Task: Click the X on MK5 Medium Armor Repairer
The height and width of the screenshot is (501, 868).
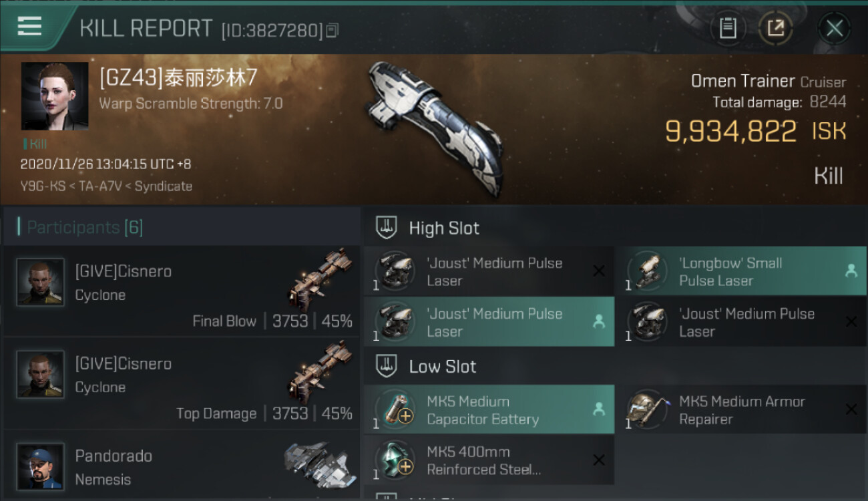Action: 851,409
